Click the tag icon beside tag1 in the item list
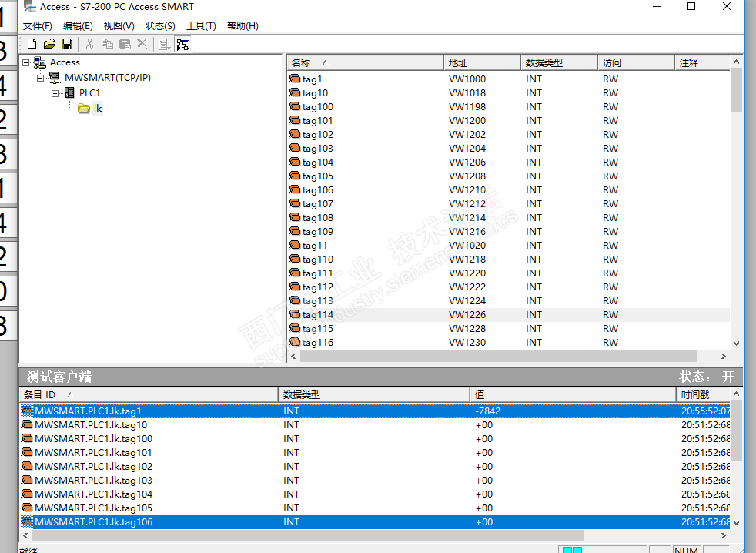 click(x=295, y=79)
